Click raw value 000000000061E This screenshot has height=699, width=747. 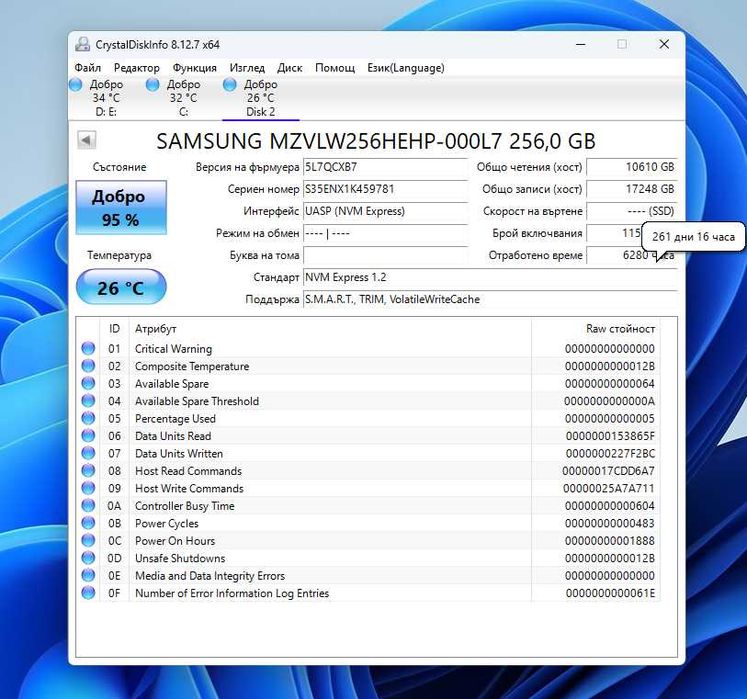coord(610,593)
